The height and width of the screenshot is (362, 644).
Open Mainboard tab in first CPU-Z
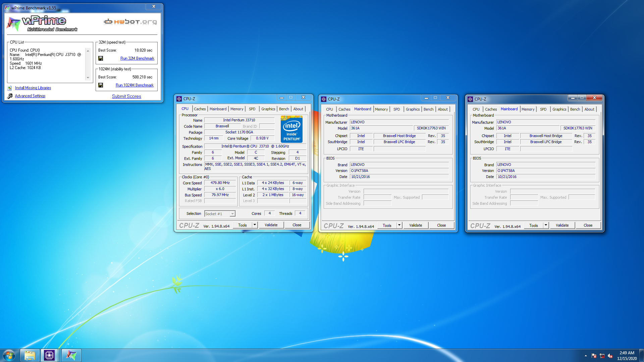(218, 109)
